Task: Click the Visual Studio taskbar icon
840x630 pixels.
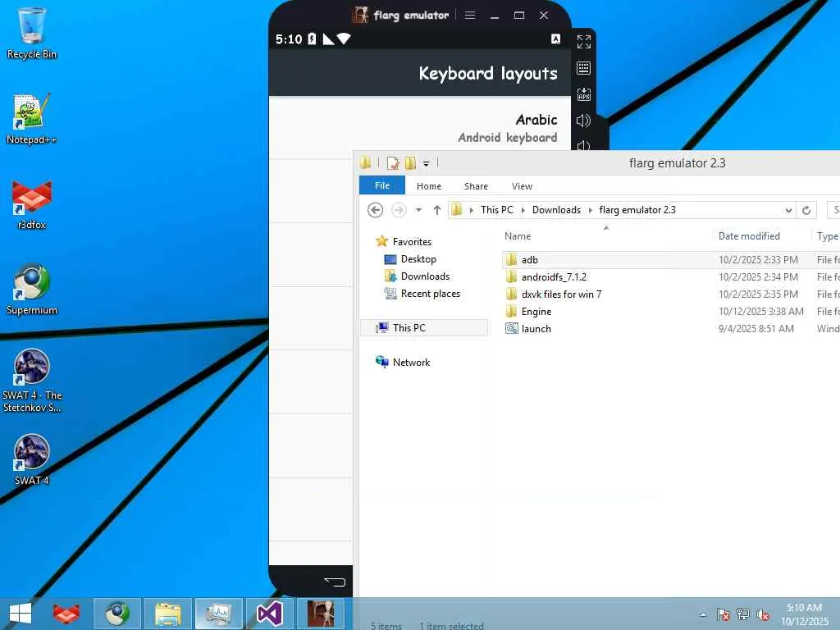Action: coord(269,614)
